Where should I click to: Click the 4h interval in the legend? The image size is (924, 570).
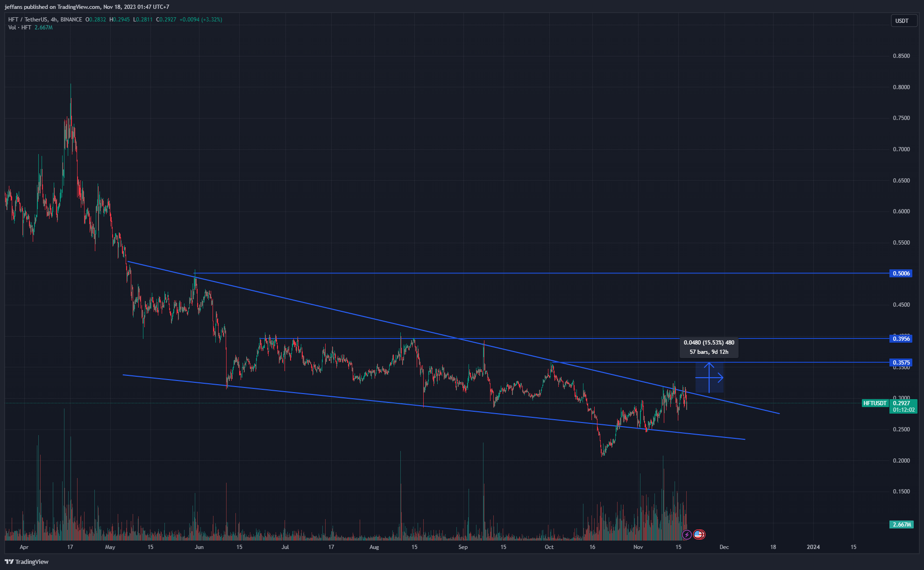(54, 20)
